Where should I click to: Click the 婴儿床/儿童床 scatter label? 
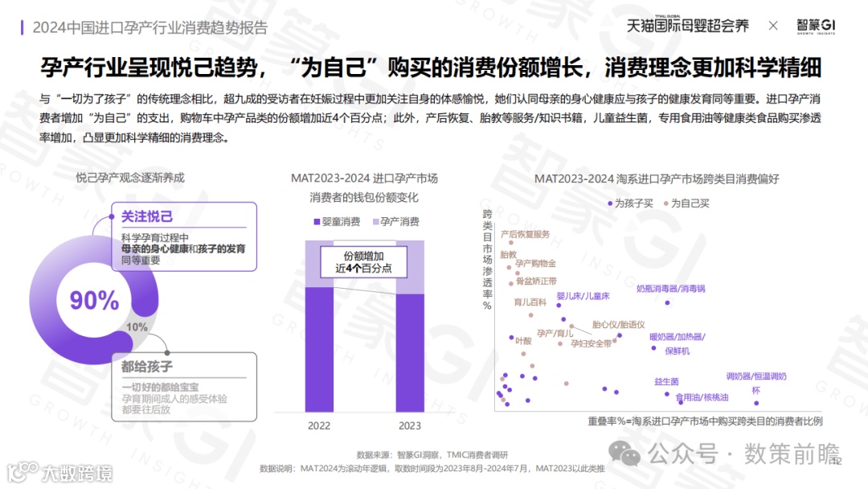[583, 296]
